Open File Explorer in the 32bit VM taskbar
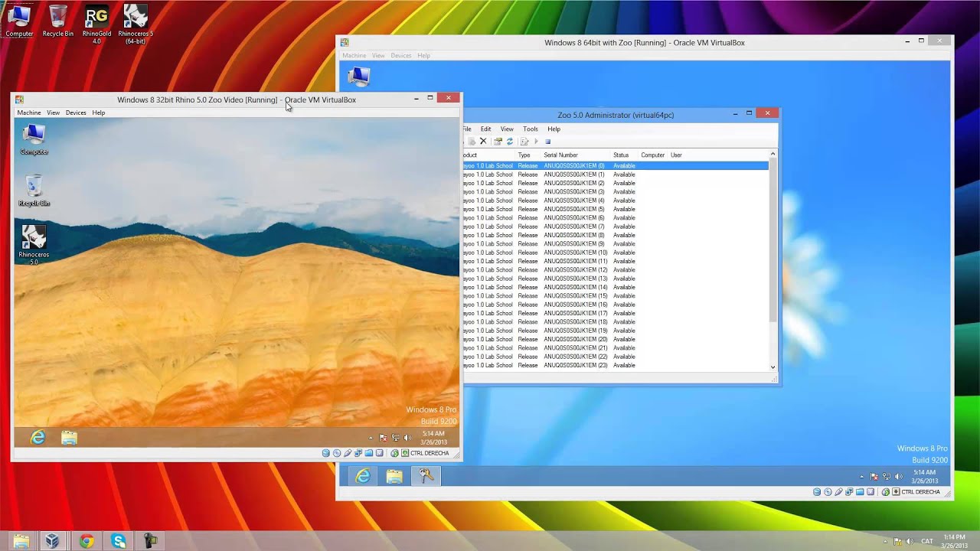This screenshot has height=551, width=980. [69, 438]
